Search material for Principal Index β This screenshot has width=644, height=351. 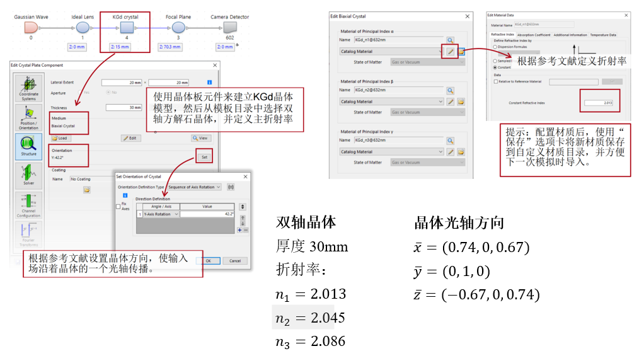point(450,90)
